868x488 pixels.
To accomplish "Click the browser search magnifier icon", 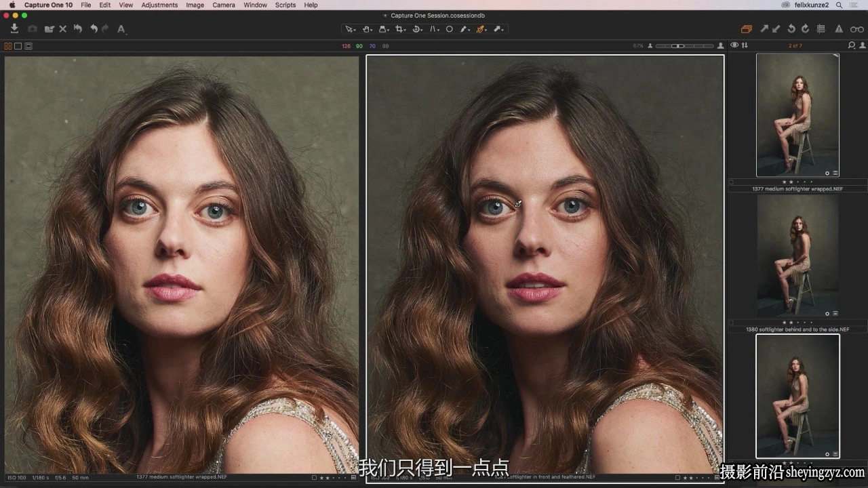I will pyautogui.click(x=852, y=45).
